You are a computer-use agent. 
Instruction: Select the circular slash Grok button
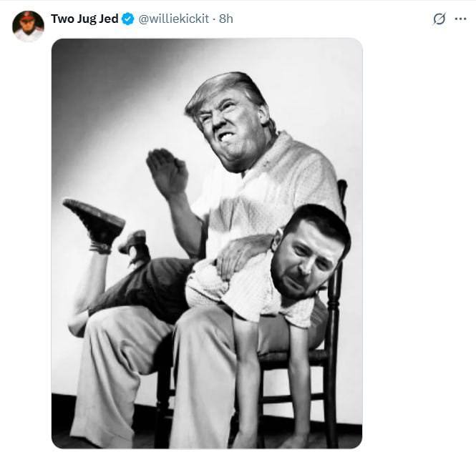click(439, 19)
